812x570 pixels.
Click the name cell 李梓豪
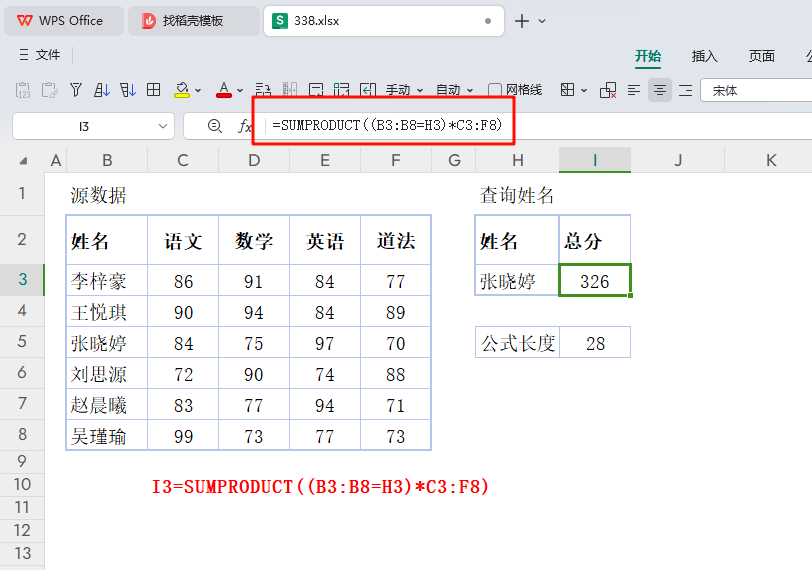click(x=107, y=281)
